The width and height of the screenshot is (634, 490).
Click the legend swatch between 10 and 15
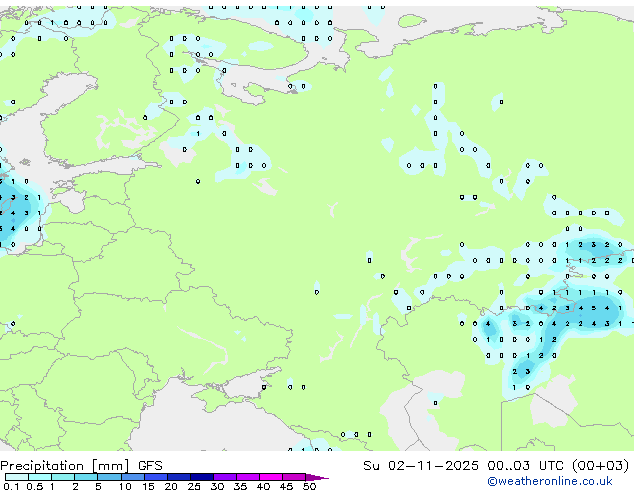133,477
